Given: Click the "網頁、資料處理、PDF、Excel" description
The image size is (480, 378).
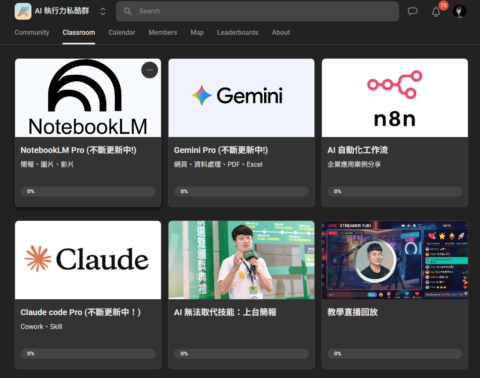Looking at the screenshot, I should [218, 164].
